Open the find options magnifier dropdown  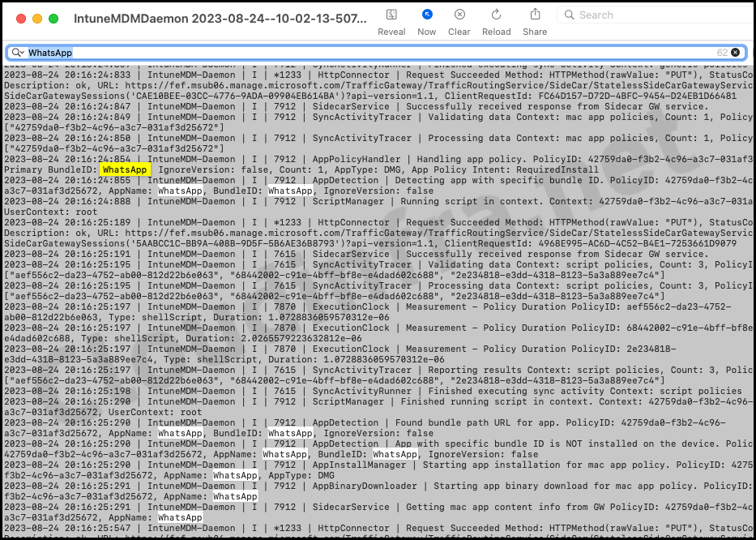pos(19,53)
